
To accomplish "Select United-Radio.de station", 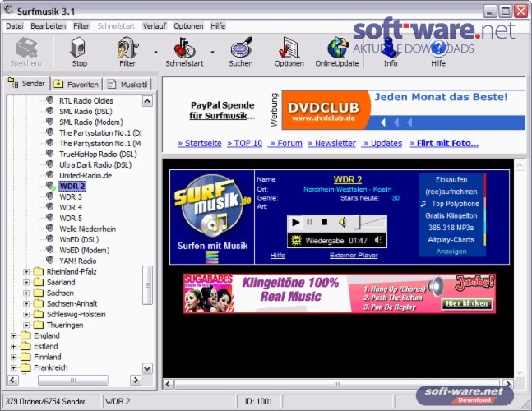I will (x=86, y=176).
